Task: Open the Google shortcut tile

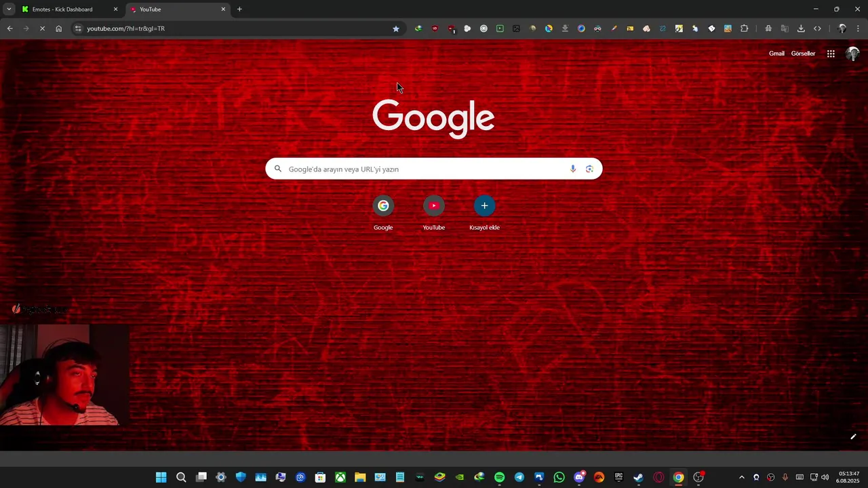Action: coord(383,213)
